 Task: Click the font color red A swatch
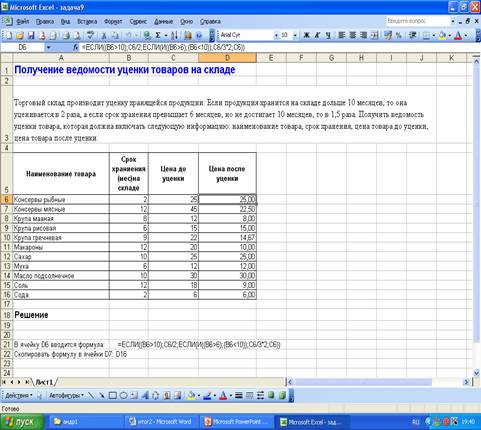pos(458,35)
